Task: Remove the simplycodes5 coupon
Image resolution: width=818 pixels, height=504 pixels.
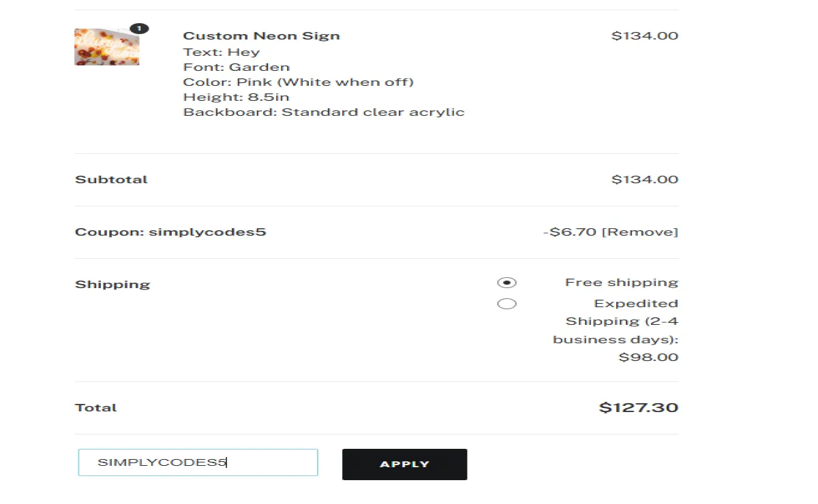Action: tap(643, 232)
